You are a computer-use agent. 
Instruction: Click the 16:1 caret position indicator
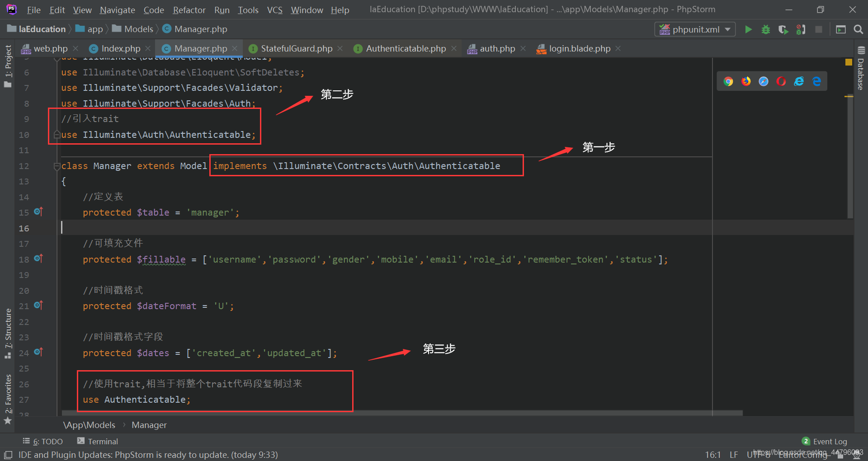coord(713,455)
